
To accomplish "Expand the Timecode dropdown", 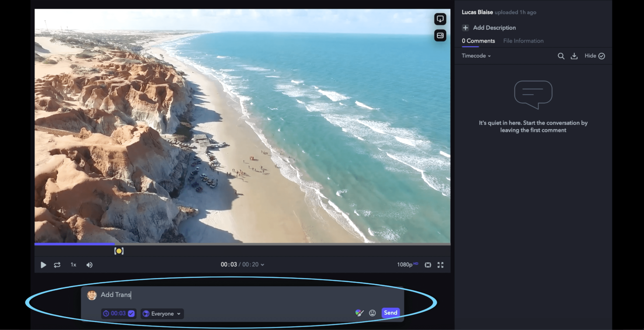I will coord(476,56).
